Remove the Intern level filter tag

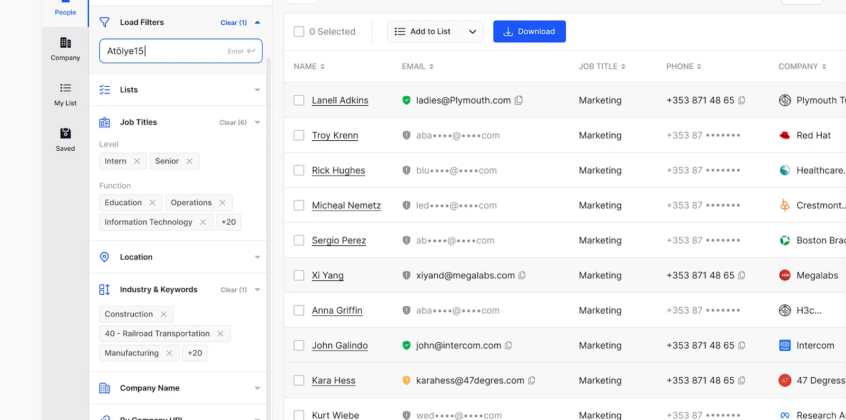pyautogui.click(x=137, y=161)
